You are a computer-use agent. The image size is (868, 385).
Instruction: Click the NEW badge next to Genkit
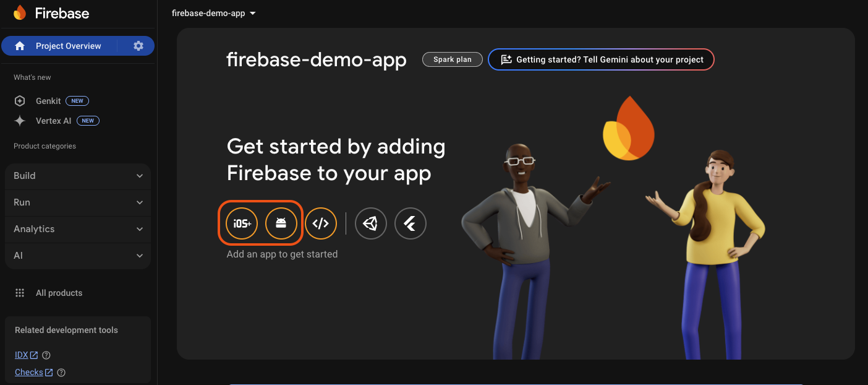click(77, 101)
